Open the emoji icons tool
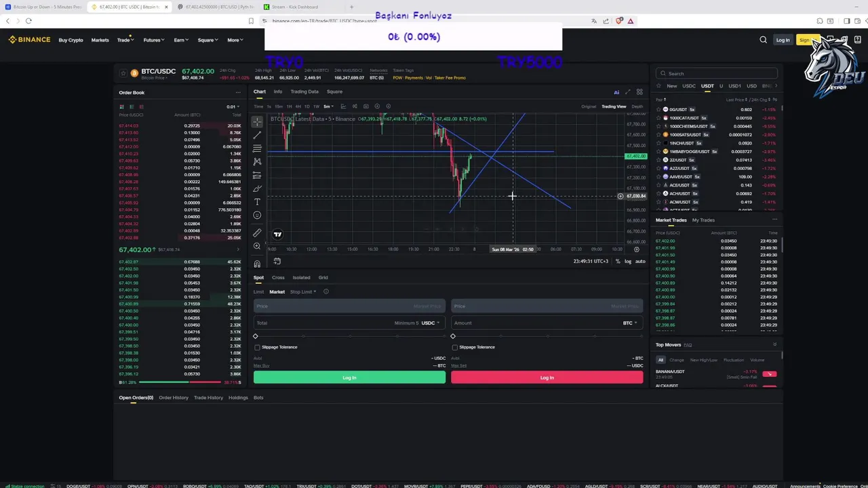The image size is (868, 488). [x=257, y=215]
